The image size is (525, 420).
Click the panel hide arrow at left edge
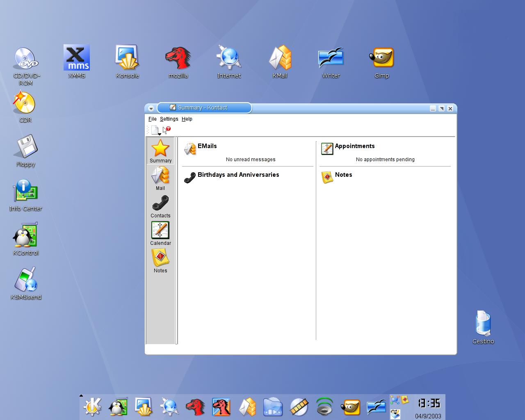click(81, 396)
